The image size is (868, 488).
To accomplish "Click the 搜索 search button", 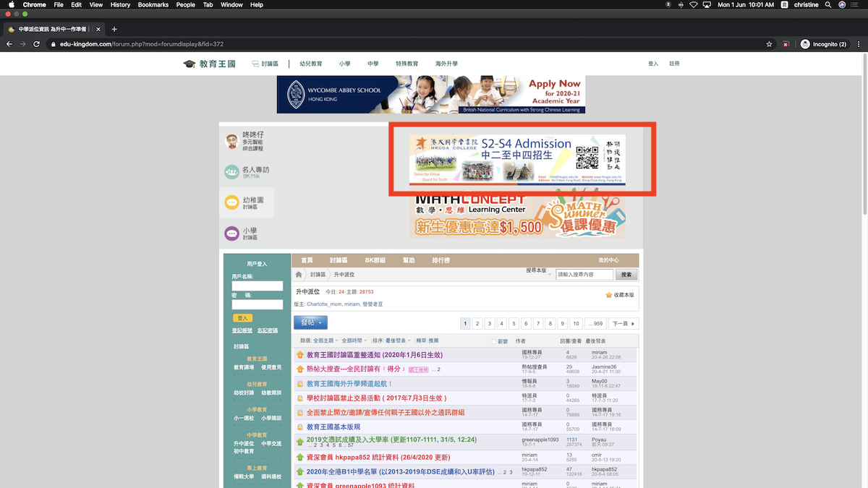I will click(626, 275).
